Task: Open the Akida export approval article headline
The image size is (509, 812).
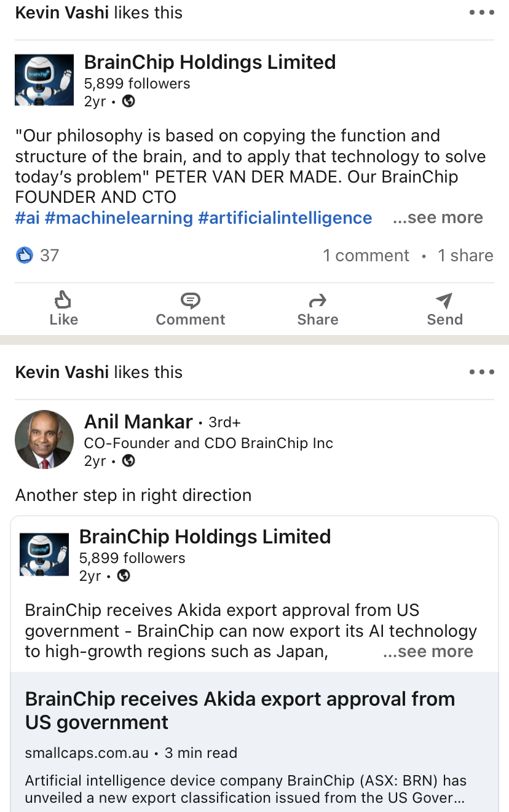Action: (x=240, y=710)
